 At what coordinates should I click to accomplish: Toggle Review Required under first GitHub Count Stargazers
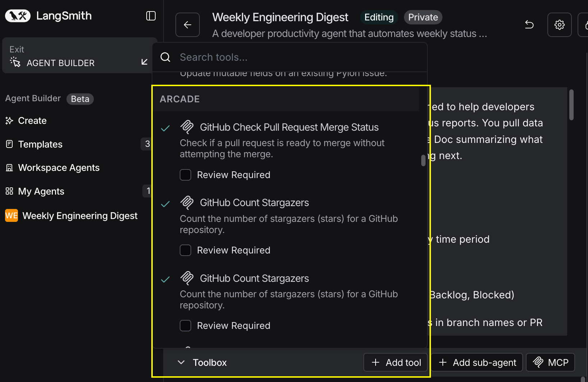pyautogui.click(x=185, y=250)
